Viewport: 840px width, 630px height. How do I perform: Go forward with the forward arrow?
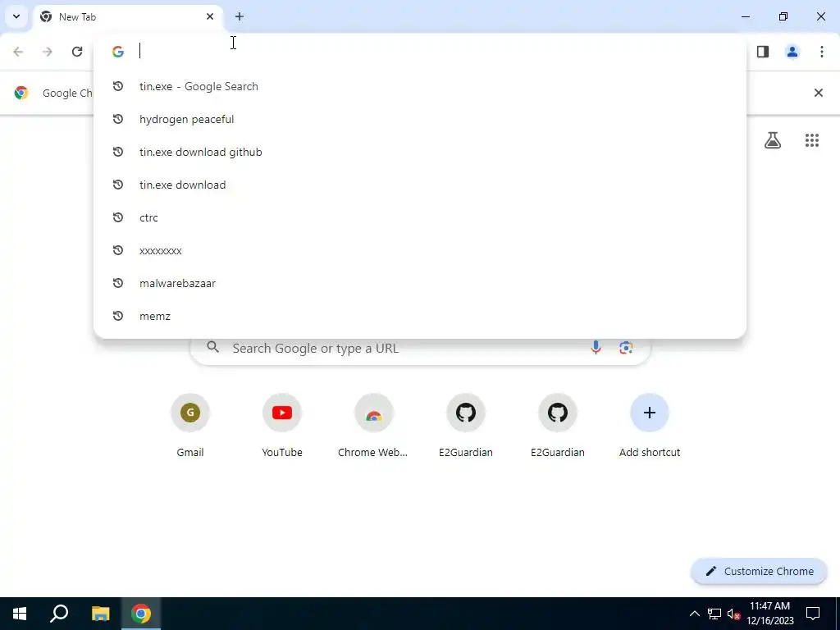point(48,52)
